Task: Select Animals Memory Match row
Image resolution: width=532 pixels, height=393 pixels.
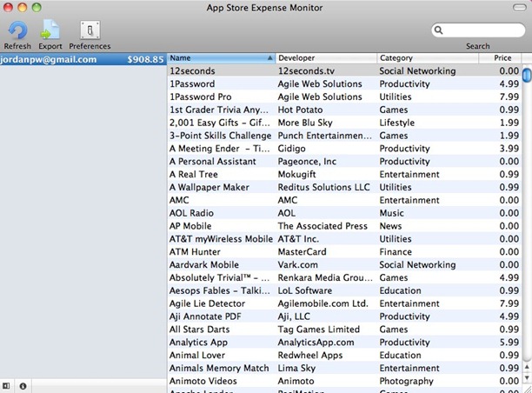Action: (x=344, y=368)
